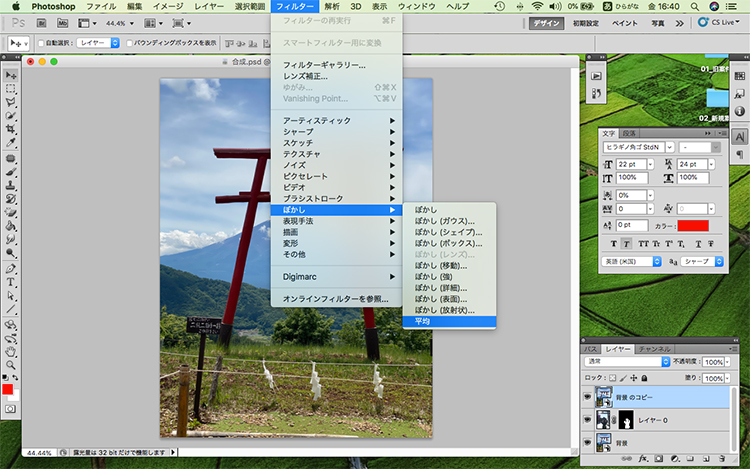Image resolution: width=750 pixels, height=469 pixels.
Task: Enable the バウンディングボックスを表示 checkbox
Action: [x=129, y=43]
